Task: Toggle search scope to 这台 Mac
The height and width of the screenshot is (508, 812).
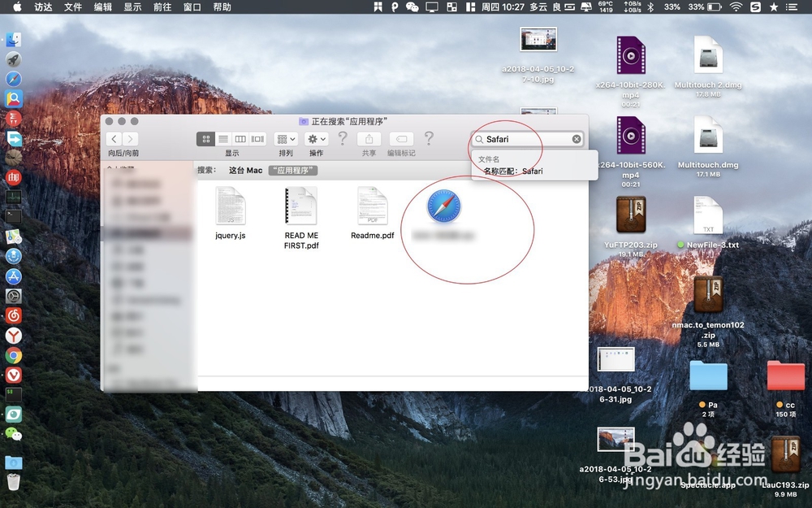Action: [244, 170]
